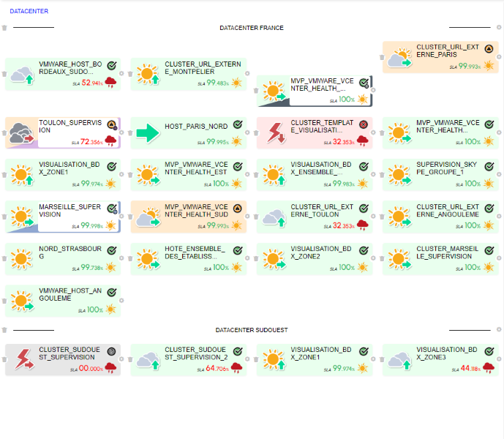Click the 44.118% SLA value on VISUALISATION_BDX_ZONE3
504x439 pixels.
click(x=468, y=369)
